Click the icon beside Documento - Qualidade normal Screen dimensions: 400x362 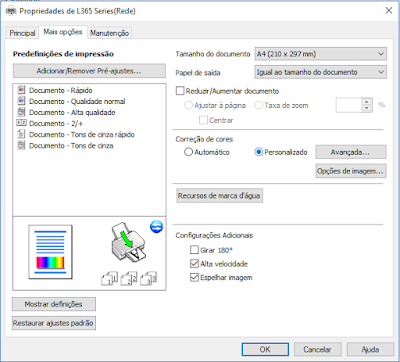tap(21, 101)
